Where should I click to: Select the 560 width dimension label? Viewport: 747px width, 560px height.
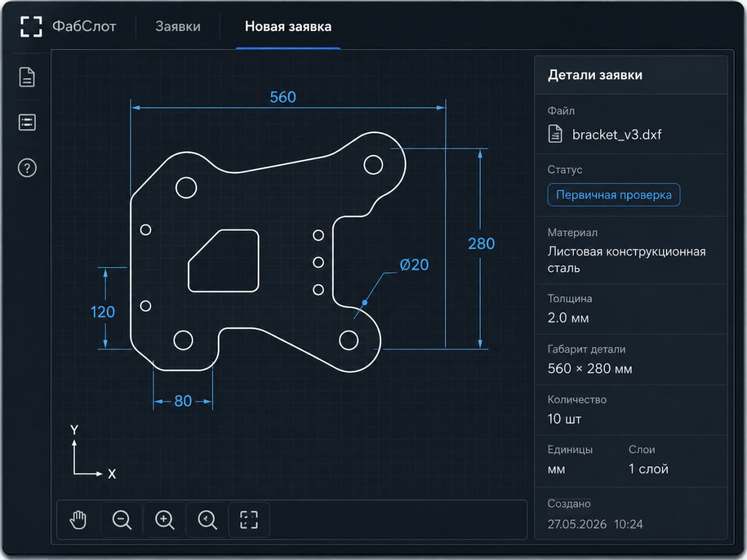[x=282, y=97]
